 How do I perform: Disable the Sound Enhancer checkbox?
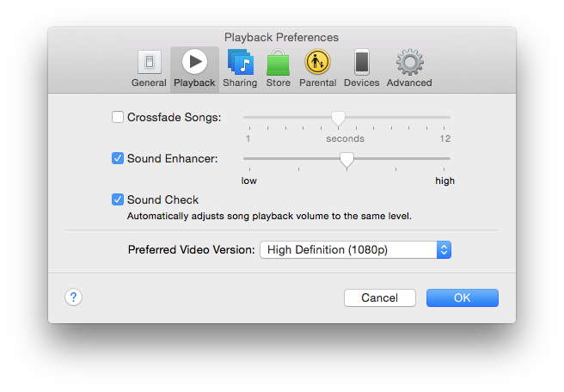point(118,158)
